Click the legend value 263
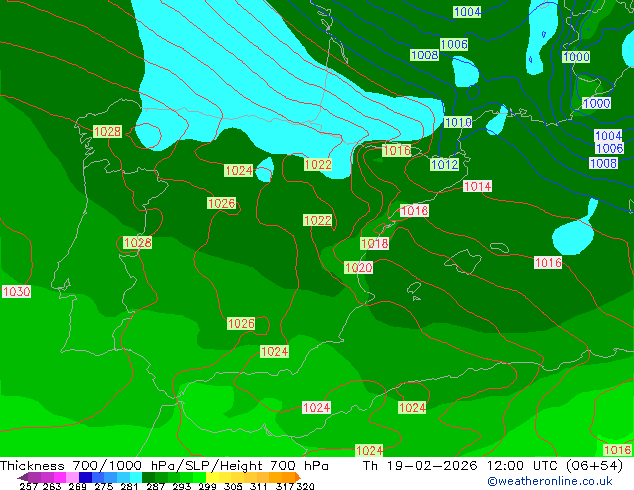Viewport: 634px width, 490px height. 52,486
